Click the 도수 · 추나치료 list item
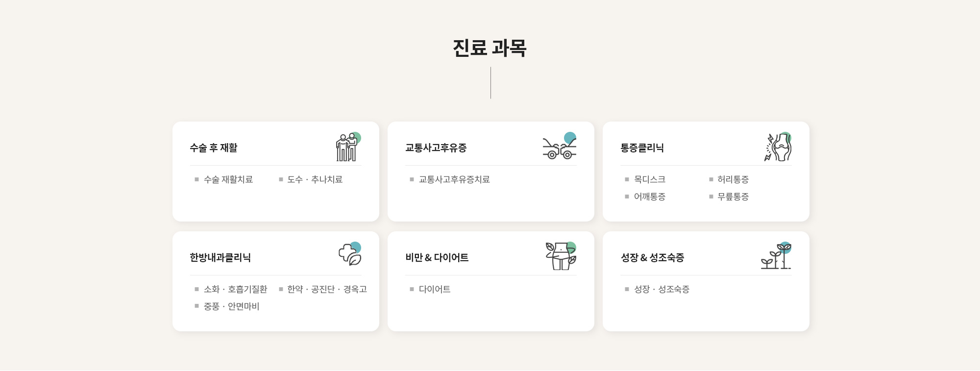The width and height of the screenshot is (980, 371). pos(315,180)
